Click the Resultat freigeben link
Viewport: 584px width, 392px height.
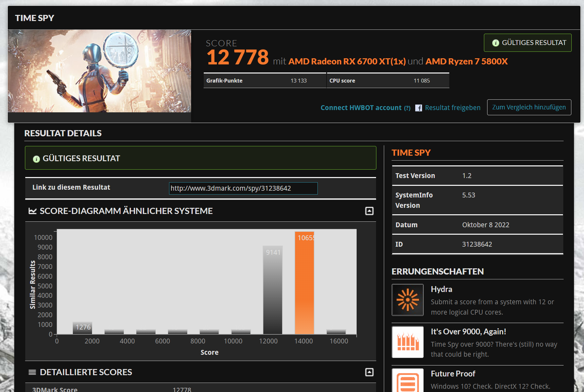click(x=452, y=108)
